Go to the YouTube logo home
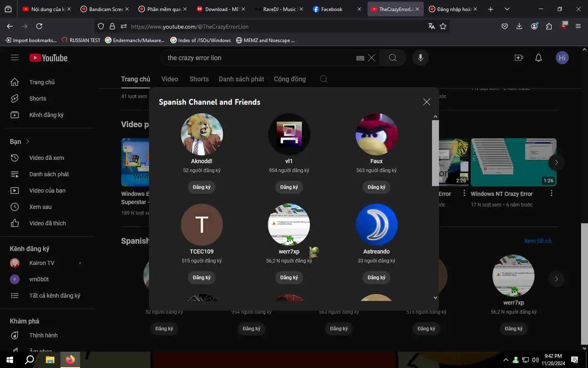The width and height of the screenshot is (588, 368). [x=48, y=58]
